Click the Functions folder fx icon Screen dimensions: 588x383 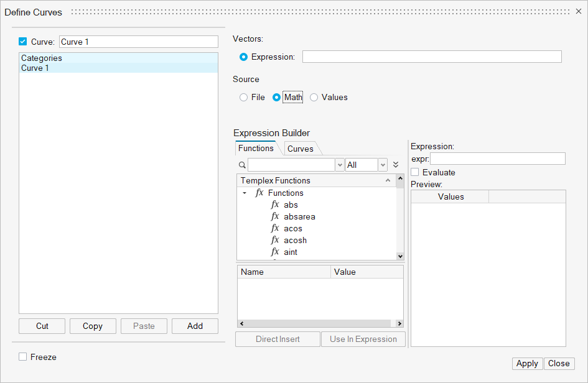259,193
